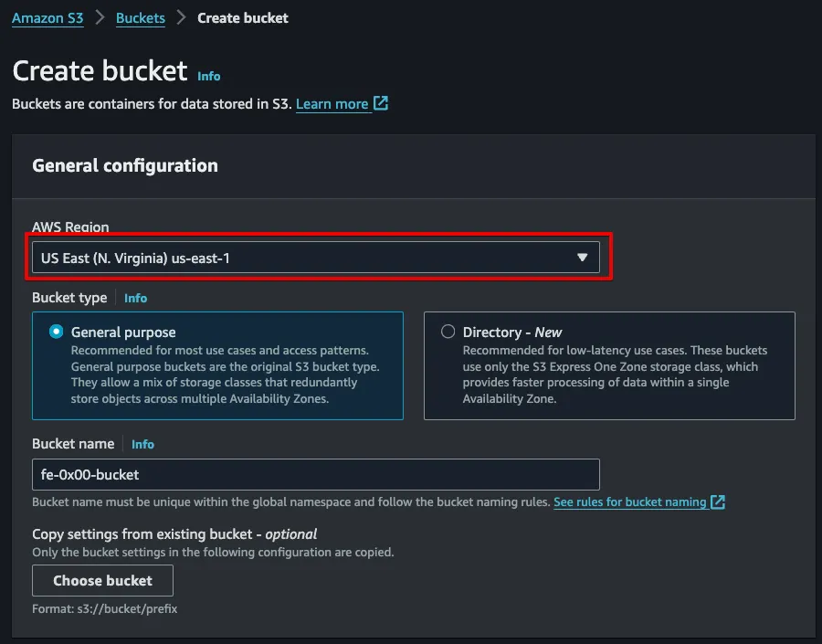822x644 pixels.
Task: Expand the AWS Region dropdown
Action: pyautogui.click(x=315, y=258)
